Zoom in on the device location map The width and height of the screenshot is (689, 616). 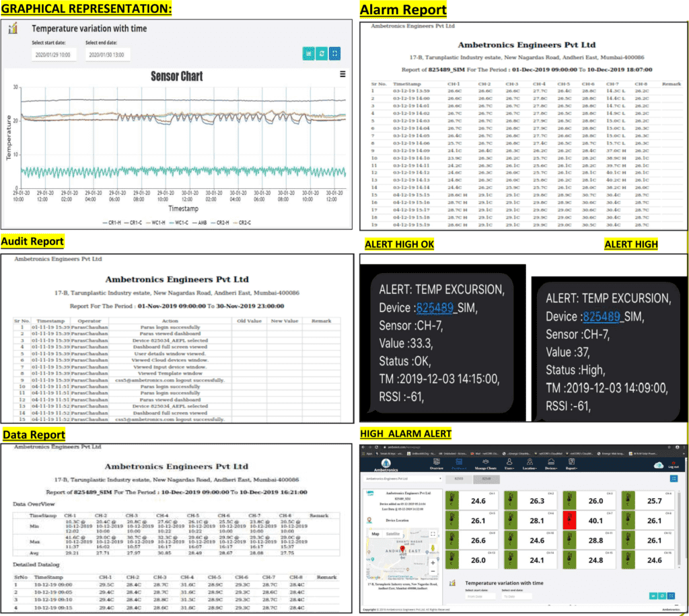[431, 562]
